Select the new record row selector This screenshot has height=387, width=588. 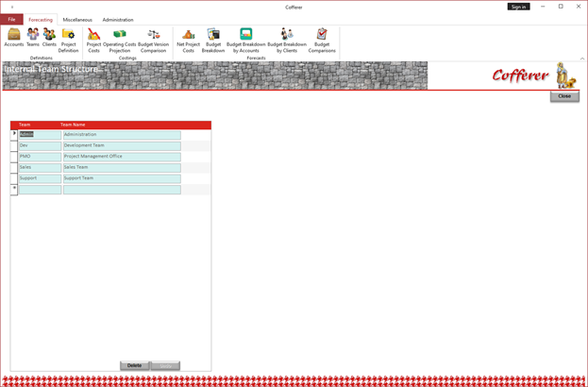click(14, 190)
